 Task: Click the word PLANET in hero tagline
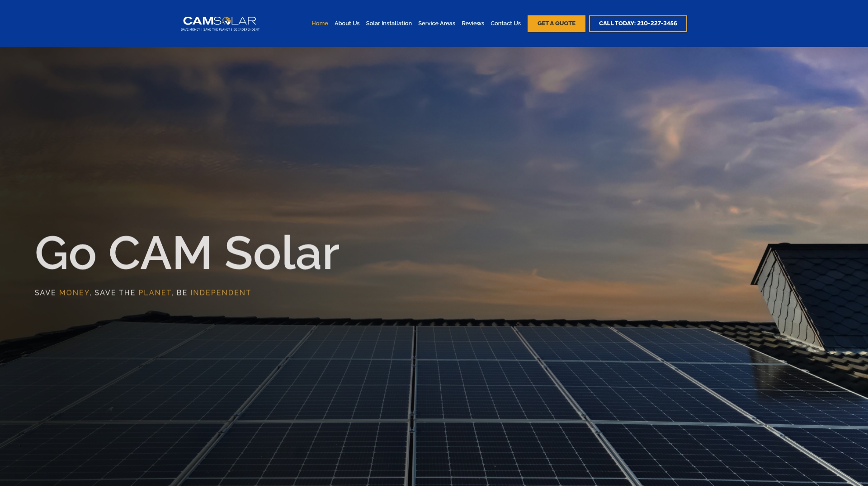click(155, 293)
